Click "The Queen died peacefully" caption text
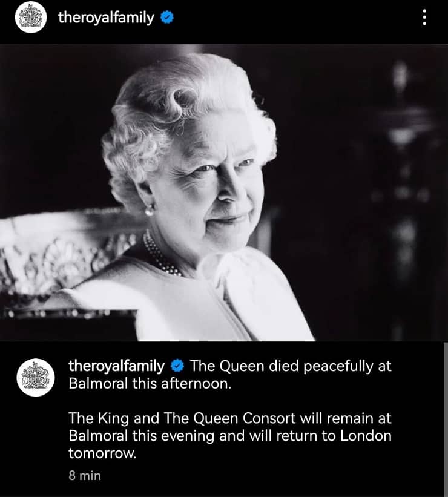 click(x=291, y=366)
